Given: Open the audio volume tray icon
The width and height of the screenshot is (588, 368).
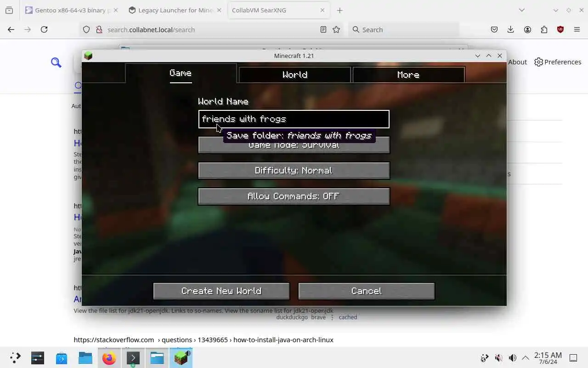Looking at the screenshot, I should click(513, 358).
